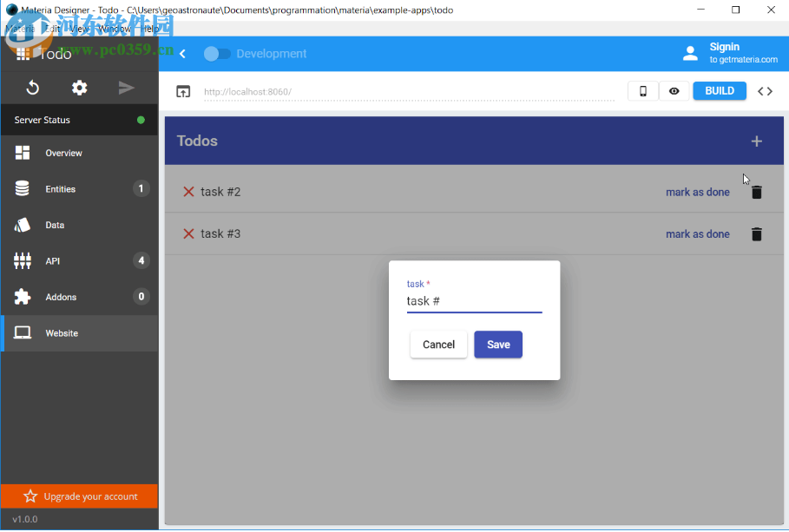789x532 pixels.
Task: Click the deploy paper plane icon
Action: click(x=127, y=88)
